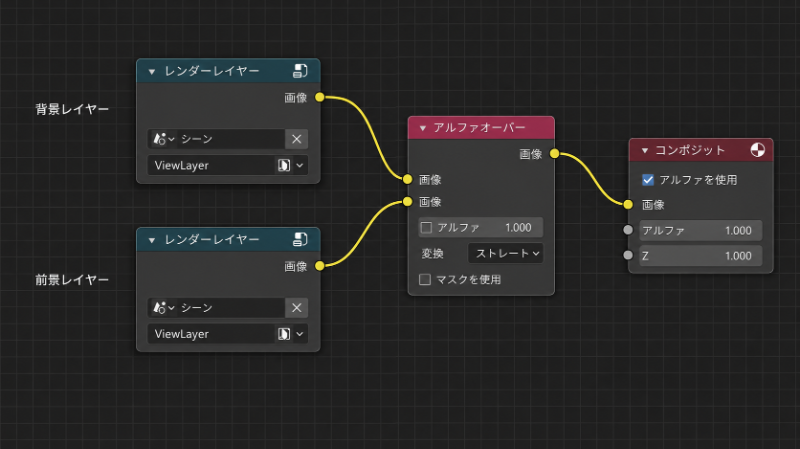This screenshot has width=800, height=449.
Task: Open the scene browser icon in the foreground node
Action: point(163,308)
